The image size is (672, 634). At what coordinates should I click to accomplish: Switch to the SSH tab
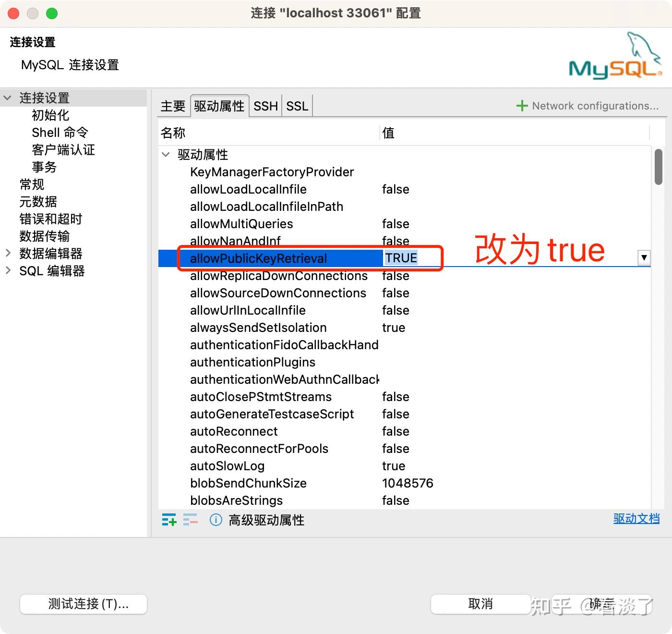(x=265, y=106)
